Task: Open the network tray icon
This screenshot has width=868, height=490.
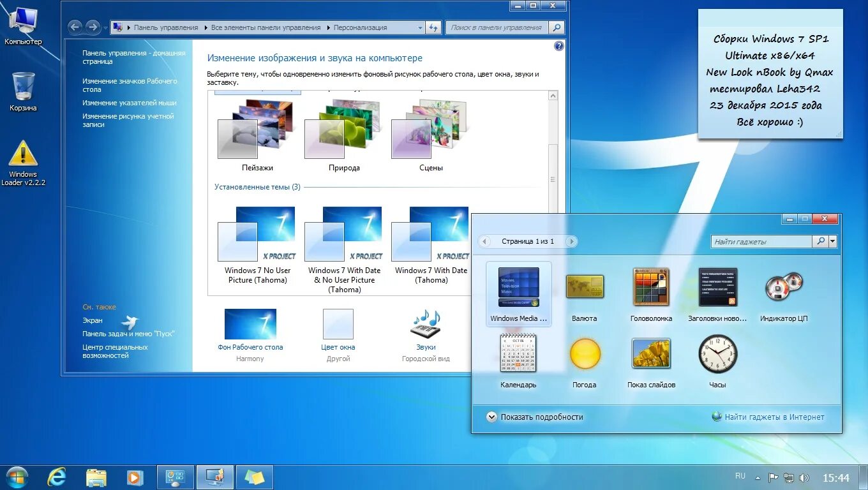Action: point(789,477)
